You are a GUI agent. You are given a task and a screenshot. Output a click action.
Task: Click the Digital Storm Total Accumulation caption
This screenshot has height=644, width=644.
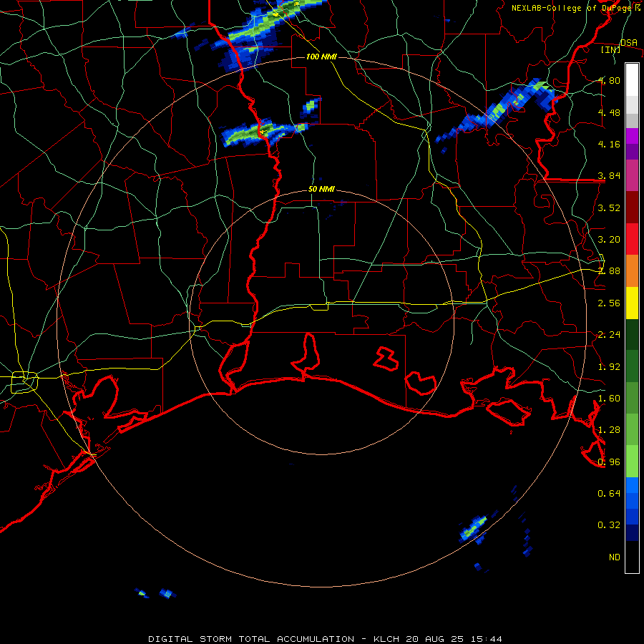click(x=325, y=639)
